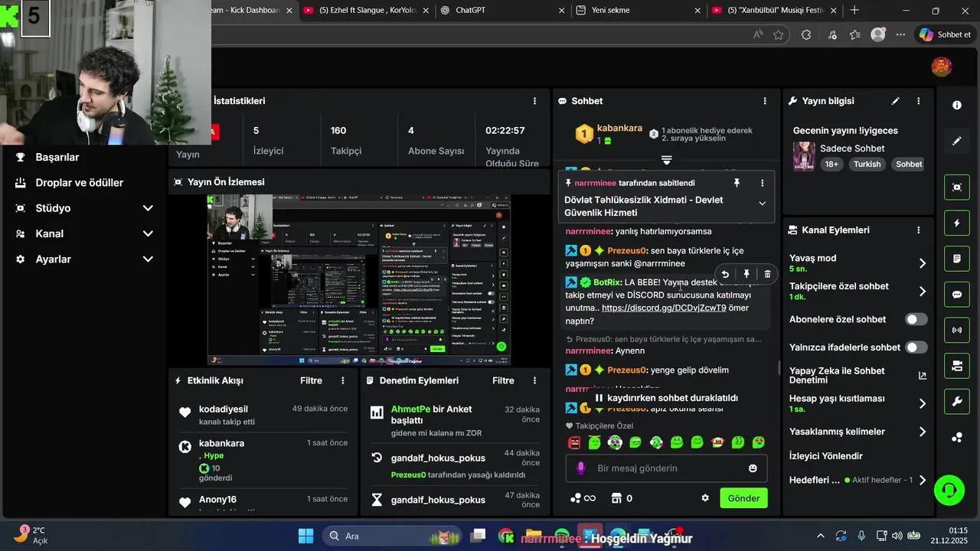Click İzleyici Yönlendir option
980x551 pixels.
(825, 456)
